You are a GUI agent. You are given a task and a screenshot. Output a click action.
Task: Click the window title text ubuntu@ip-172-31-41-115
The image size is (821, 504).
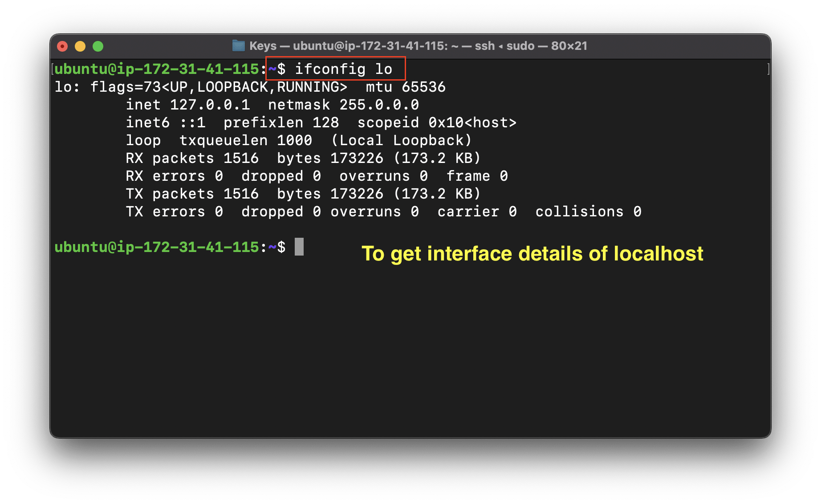point(370,46)
